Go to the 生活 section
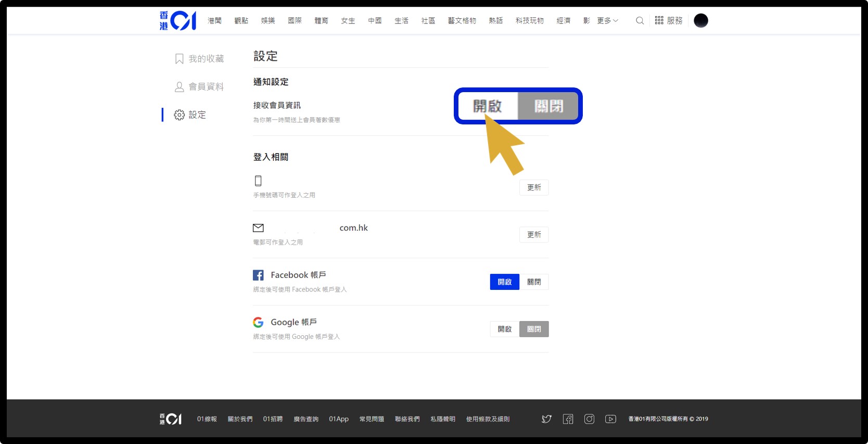 401,21
